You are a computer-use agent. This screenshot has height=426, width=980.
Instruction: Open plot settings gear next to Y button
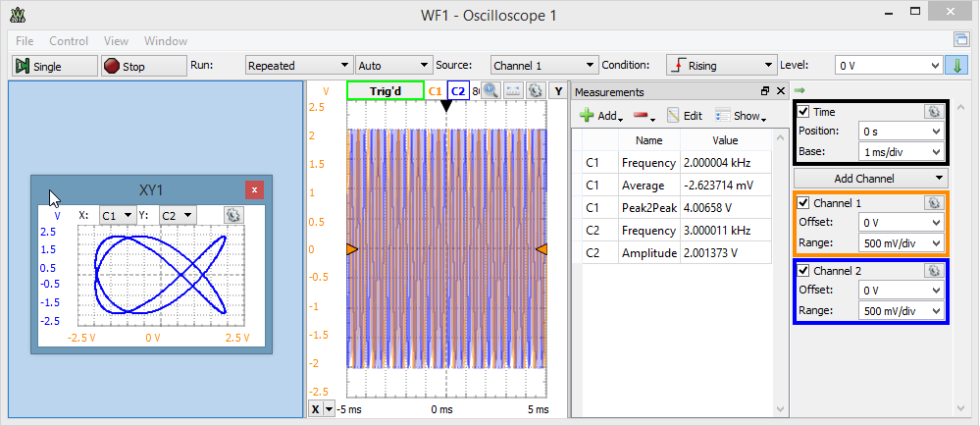click(535, 90)
